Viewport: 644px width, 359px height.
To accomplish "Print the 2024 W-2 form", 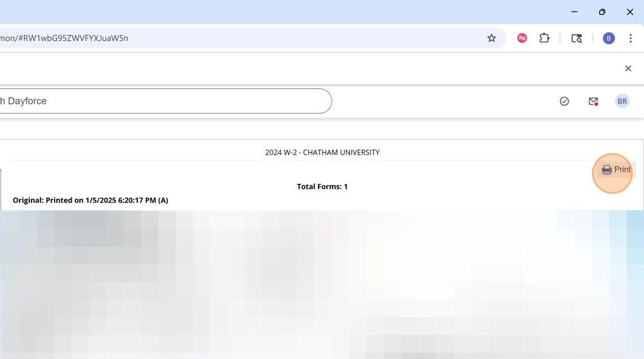I will [616, 169].
